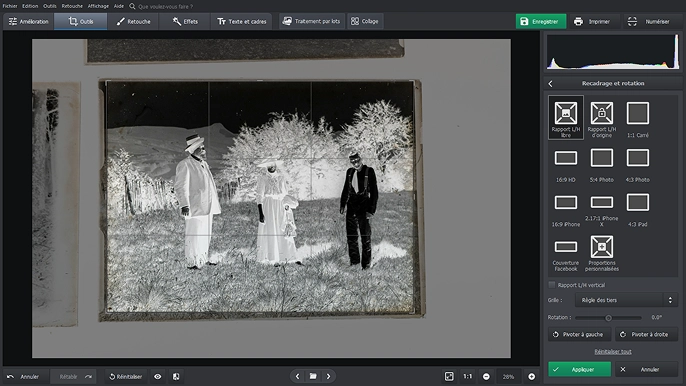Click the 28% zoom value field
The width and height of the screenshot is (686, 386).
tap(508, 376)
